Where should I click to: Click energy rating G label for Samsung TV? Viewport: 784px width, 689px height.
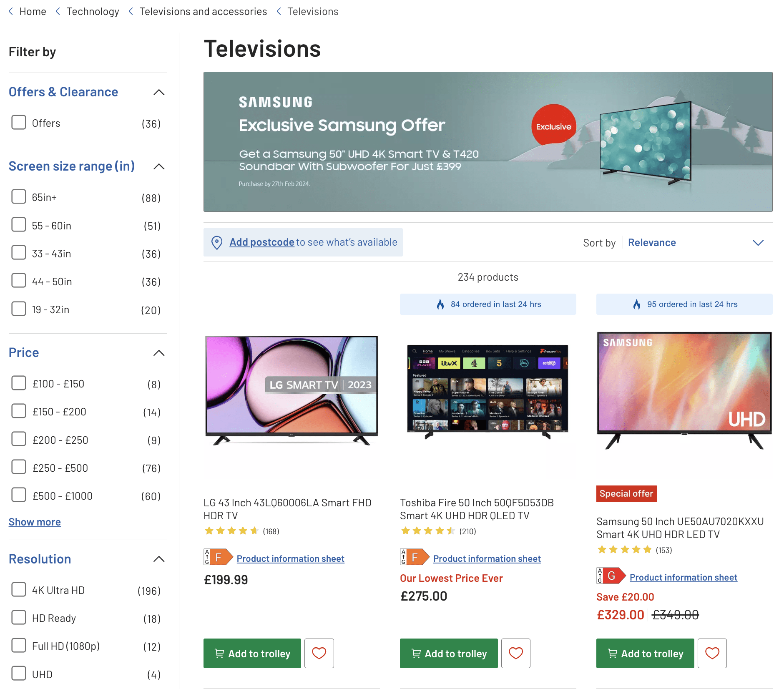pyautogui.click(x=611, y=576)
